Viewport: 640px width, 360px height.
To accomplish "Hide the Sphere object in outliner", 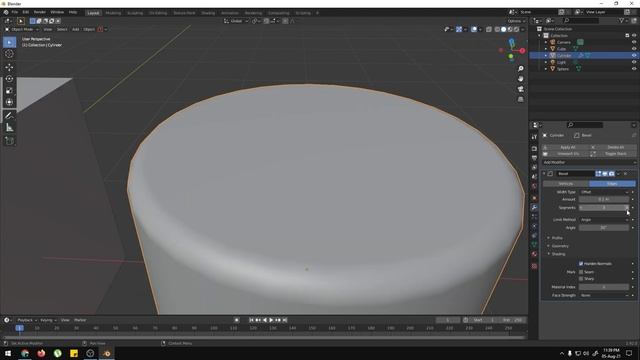I will [634, 69].
